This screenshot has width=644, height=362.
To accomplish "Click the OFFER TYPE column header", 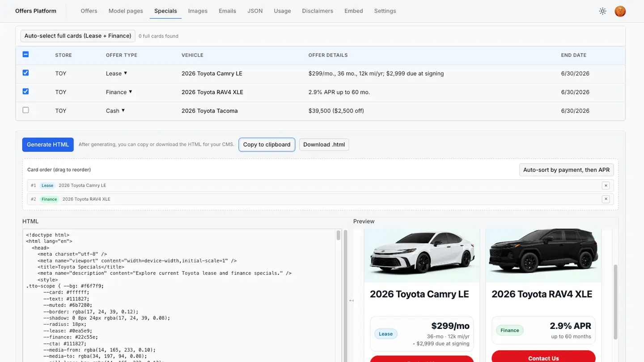I will (122, 55).
